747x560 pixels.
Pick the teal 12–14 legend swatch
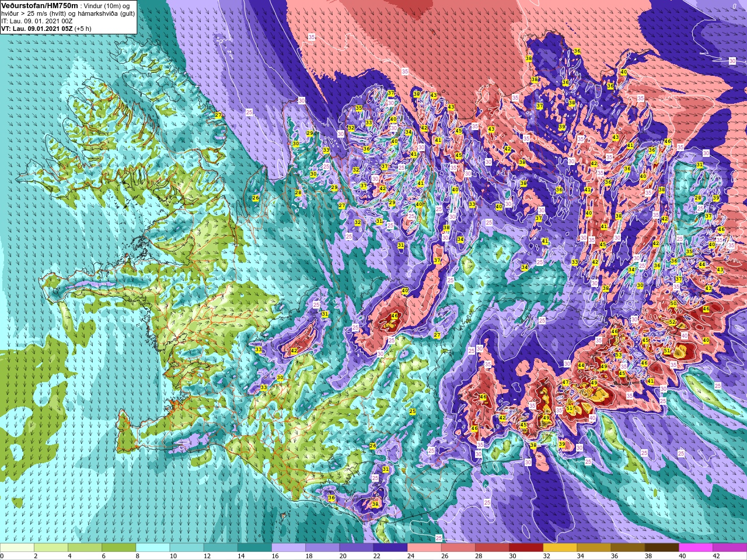coord(220,548)
